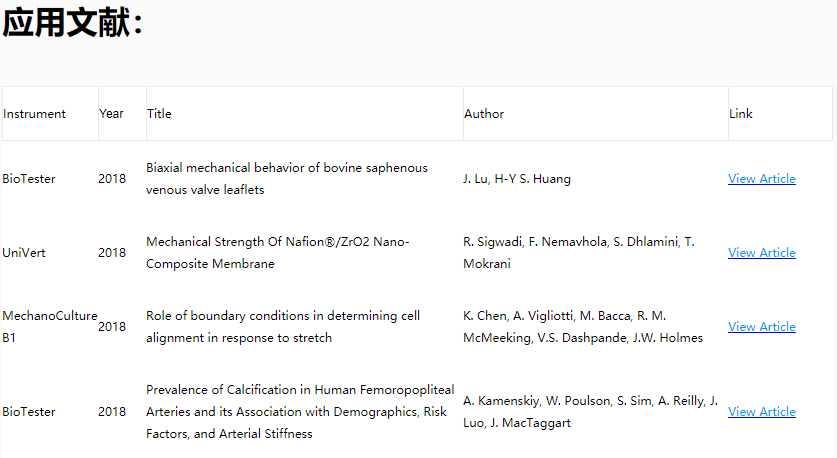Click the A. Kamenskiy author list
The height and width of the screenshot is (458, 837).
tap(590, 412)
